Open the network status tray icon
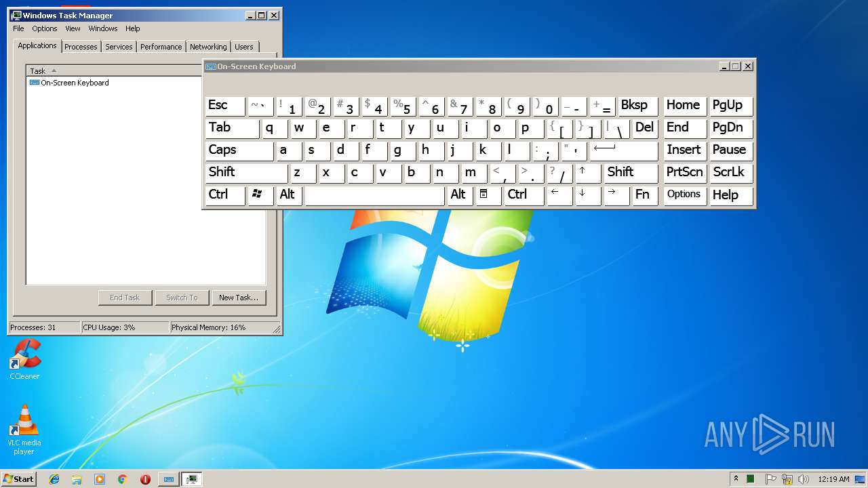Viewport: 868px width, 488px height. click(x=787, y=479)
